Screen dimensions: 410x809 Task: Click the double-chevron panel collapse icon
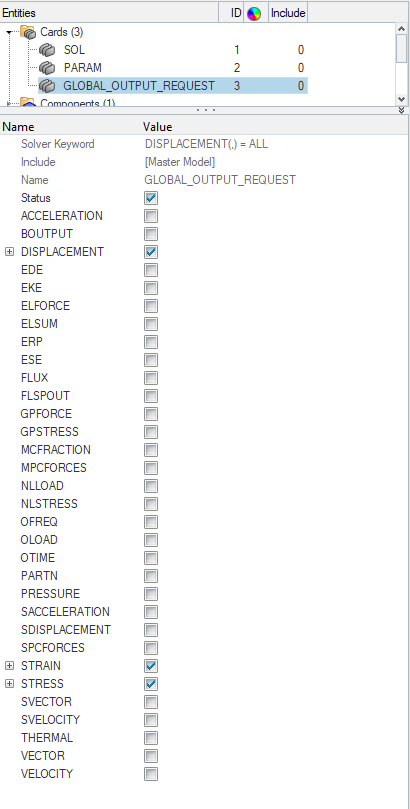coord(402,110)
